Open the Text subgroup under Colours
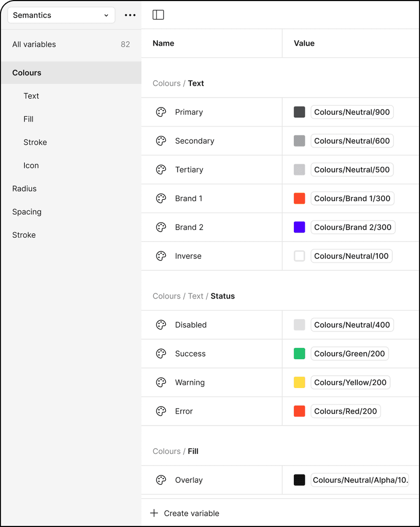This screenshot has height=527, width=420. 31,96
